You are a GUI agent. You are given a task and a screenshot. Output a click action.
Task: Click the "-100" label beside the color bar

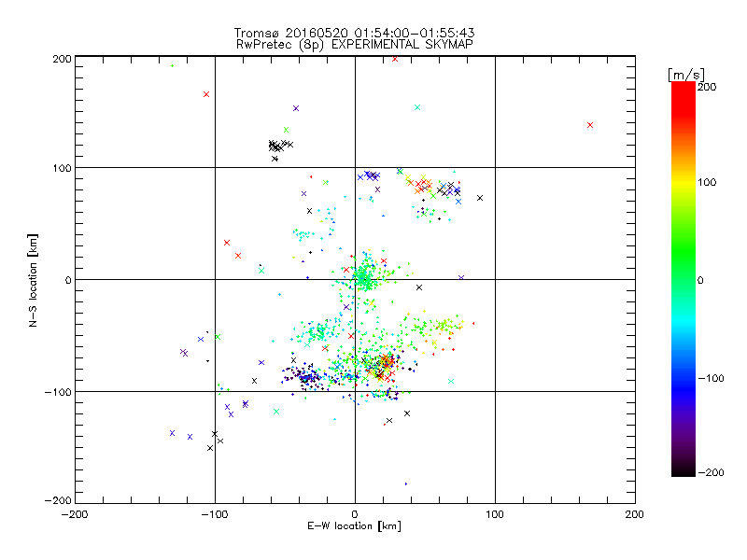[711, 379]
